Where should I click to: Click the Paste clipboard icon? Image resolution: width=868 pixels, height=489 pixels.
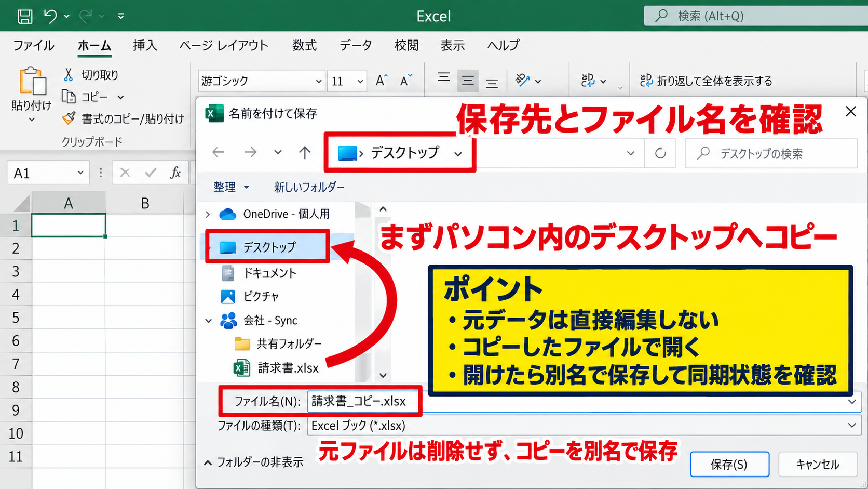[x=32, y=81]
